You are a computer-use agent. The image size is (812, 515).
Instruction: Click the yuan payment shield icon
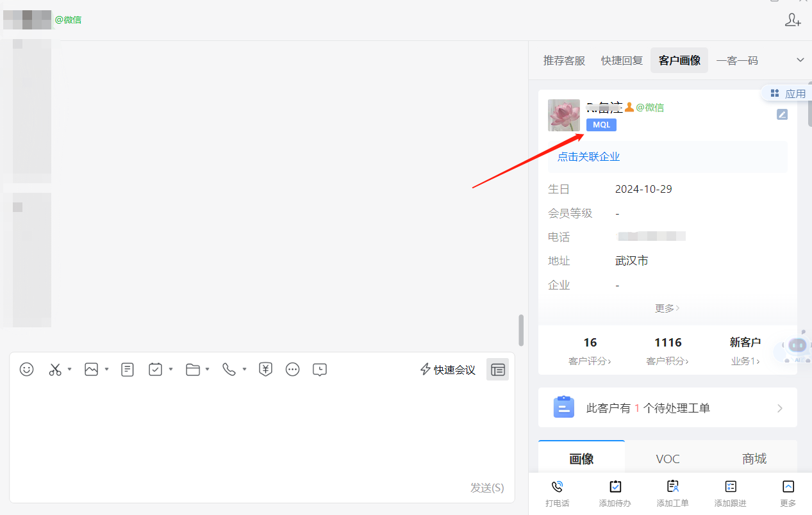(266, 370)
